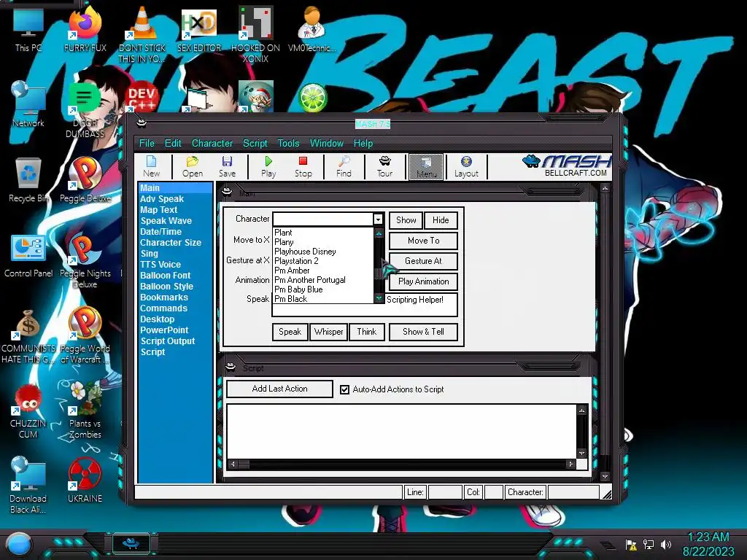The width and height of the screenshot is (747, 560).
Task: Toggle the Character dropdown arrow
Action: [x=379, y=219]
